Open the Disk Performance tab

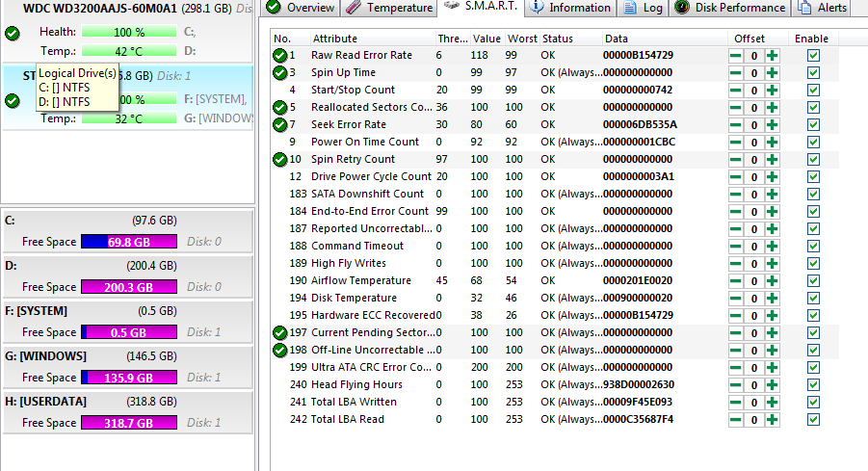pos(729,8)
